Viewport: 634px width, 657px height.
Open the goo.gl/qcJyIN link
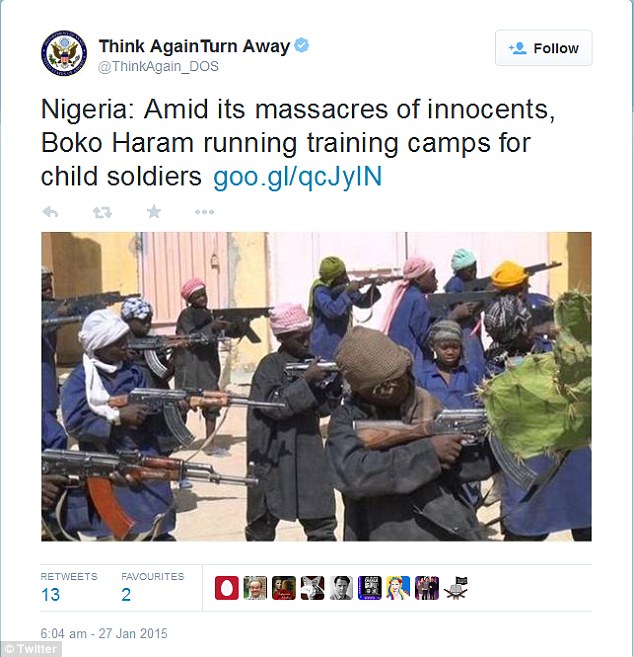click(x=298, y=176)
